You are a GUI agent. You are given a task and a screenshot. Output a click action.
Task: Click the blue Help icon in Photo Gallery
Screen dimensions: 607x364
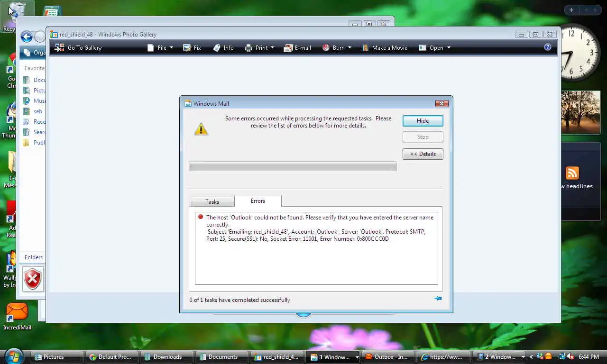[548, 47]
